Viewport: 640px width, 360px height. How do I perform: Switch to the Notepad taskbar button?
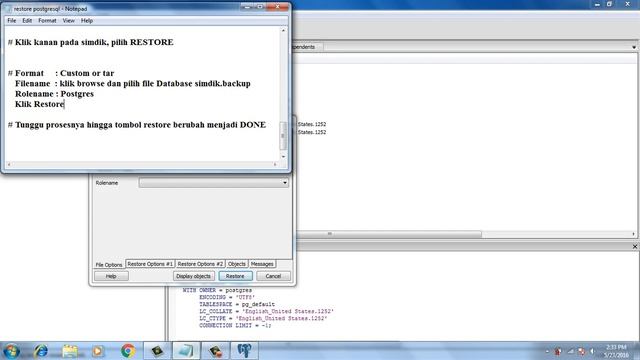pyautogui.click(x=186, y=351)
